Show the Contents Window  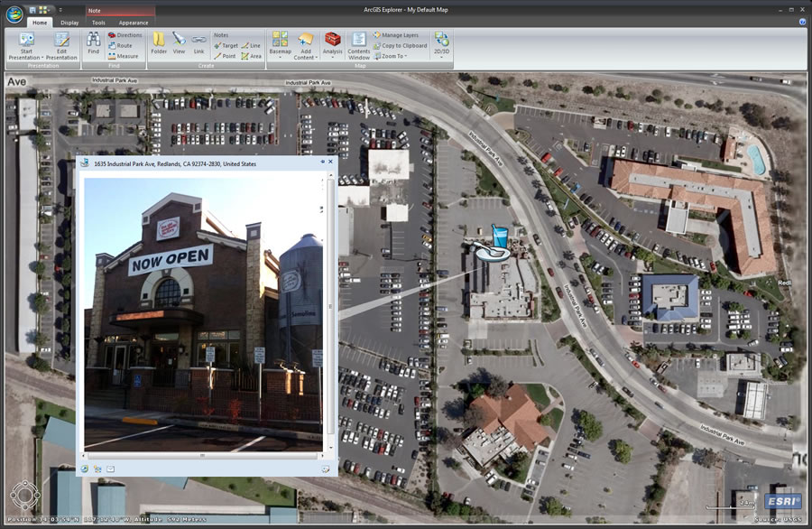(359, 46)
